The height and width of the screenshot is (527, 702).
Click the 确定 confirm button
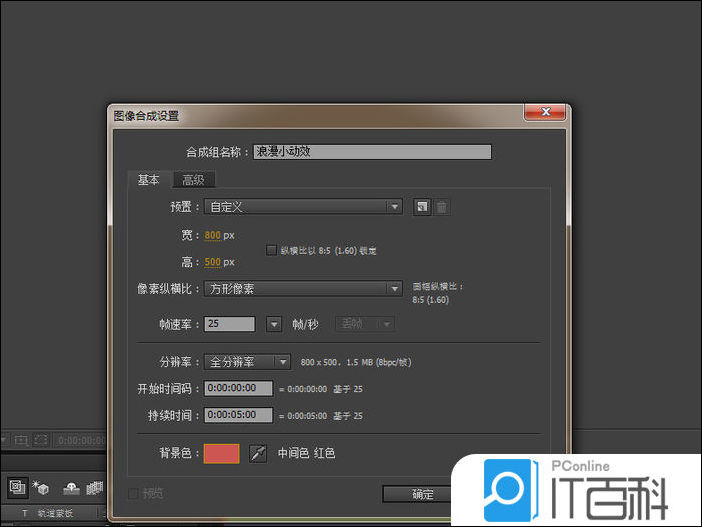423,494
